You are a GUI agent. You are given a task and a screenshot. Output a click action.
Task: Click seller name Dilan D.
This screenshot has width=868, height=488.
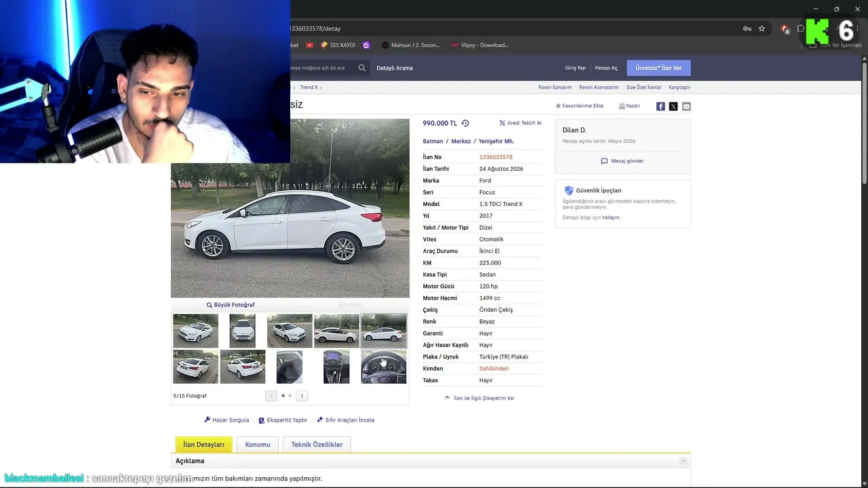click(x=574, y=130)
